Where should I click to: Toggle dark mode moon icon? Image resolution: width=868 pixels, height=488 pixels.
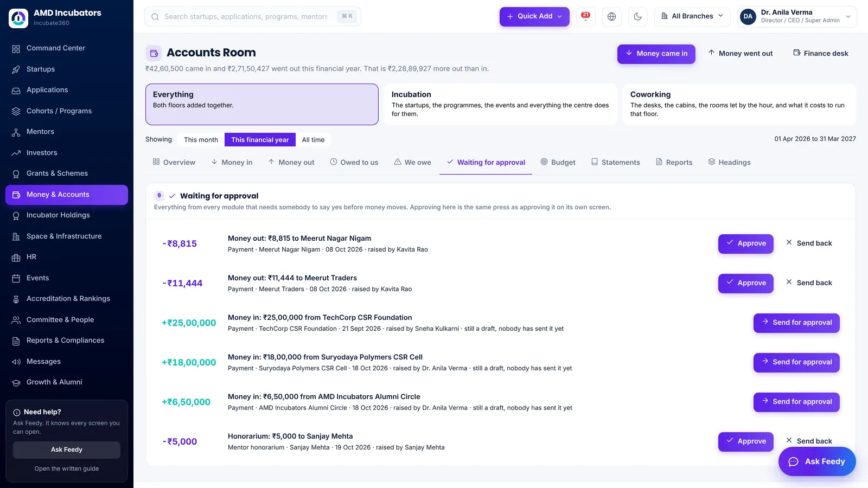point(637,16)
